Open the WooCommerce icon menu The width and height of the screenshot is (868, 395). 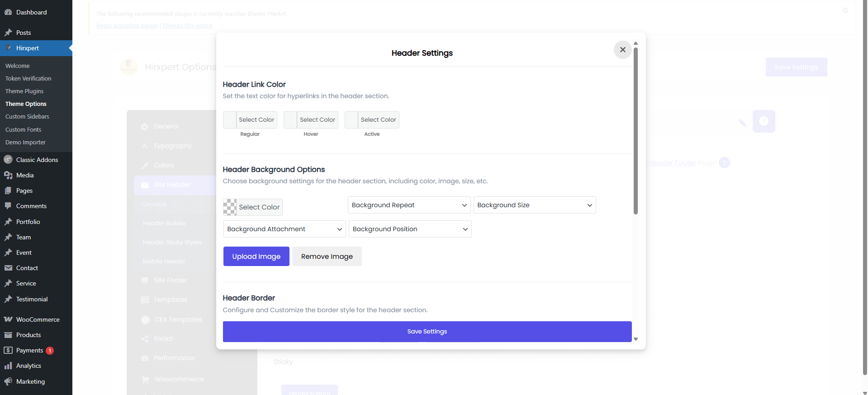(8, 319)
